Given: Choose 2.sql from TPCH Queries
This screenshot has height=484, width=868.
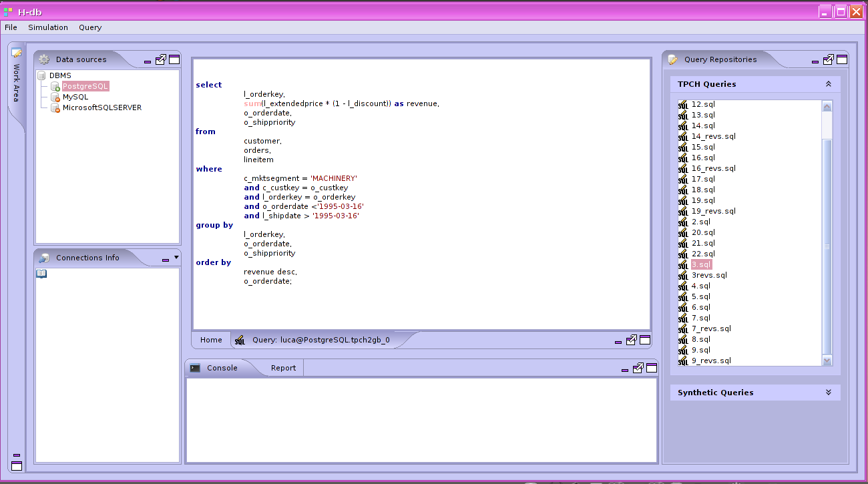Looking at the screenshot, I should click(x=701, y=222).
